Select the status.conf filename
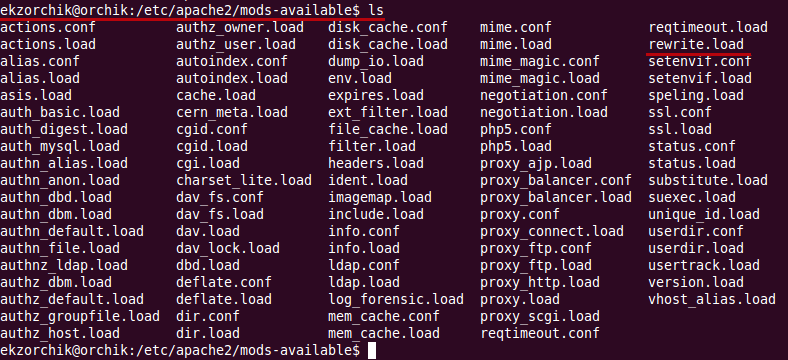This screenshot has height=360, width=788. pyautogui.click(x=692, y=146)
